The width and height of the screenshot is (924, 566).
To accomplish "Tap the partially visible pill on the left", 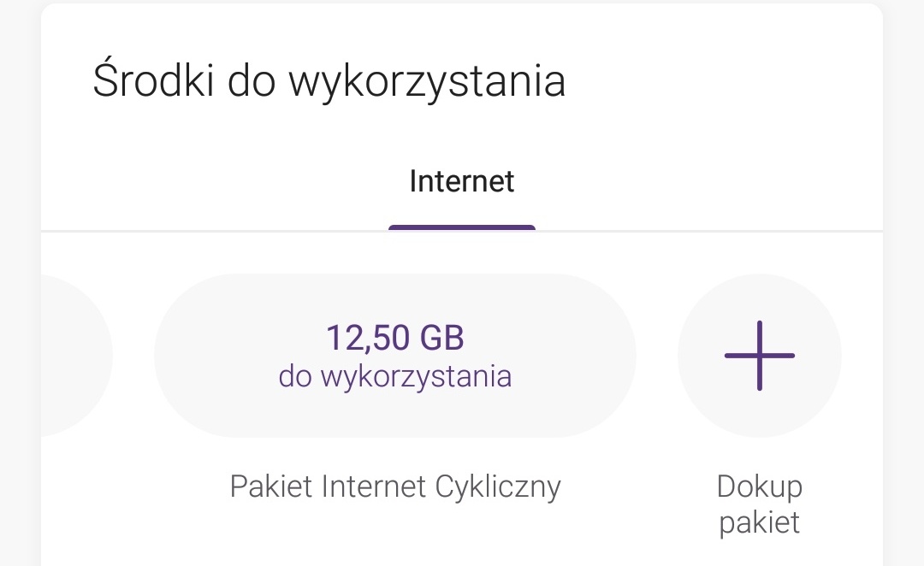I will (75, 356).
